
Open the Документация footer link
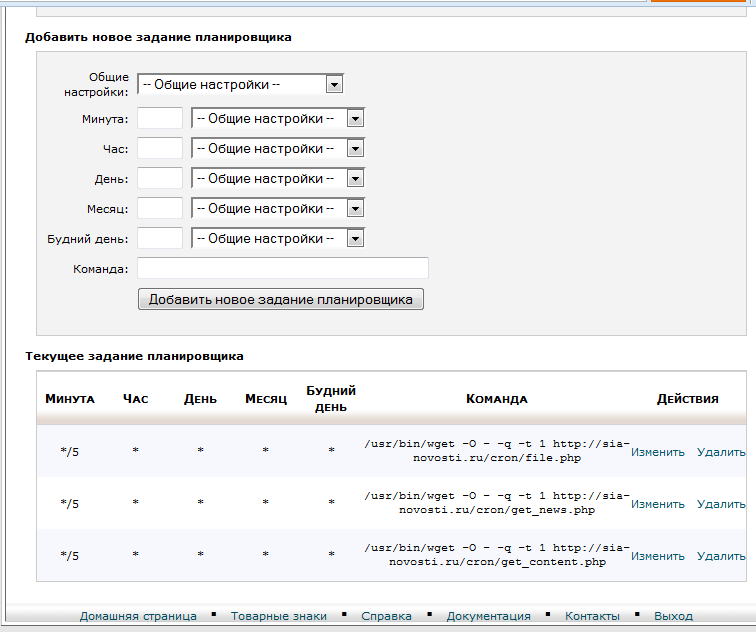[x=488, y=616]
